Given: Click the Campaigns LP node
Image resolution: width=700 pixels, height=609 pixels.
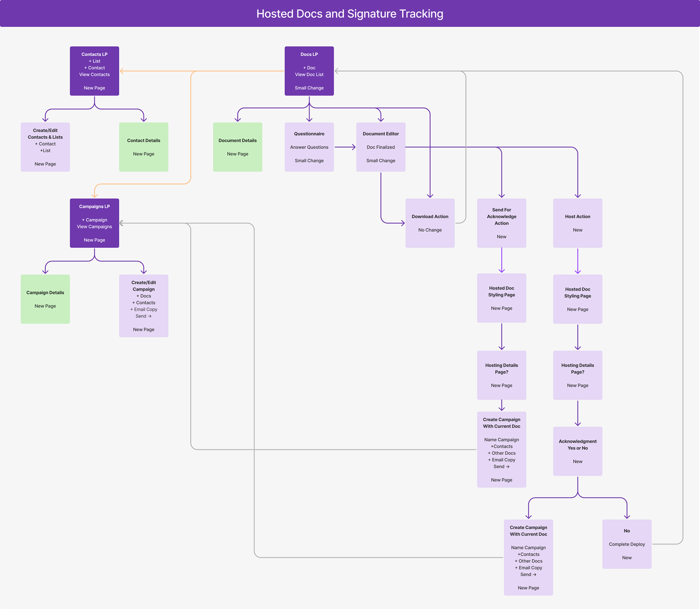Looking at the screenshot, I should point(94,223).
